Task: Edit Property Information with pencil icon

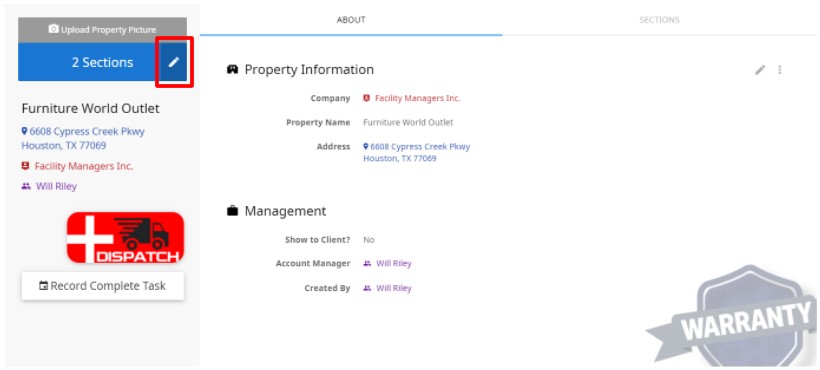Action: (x=760, y=70)
